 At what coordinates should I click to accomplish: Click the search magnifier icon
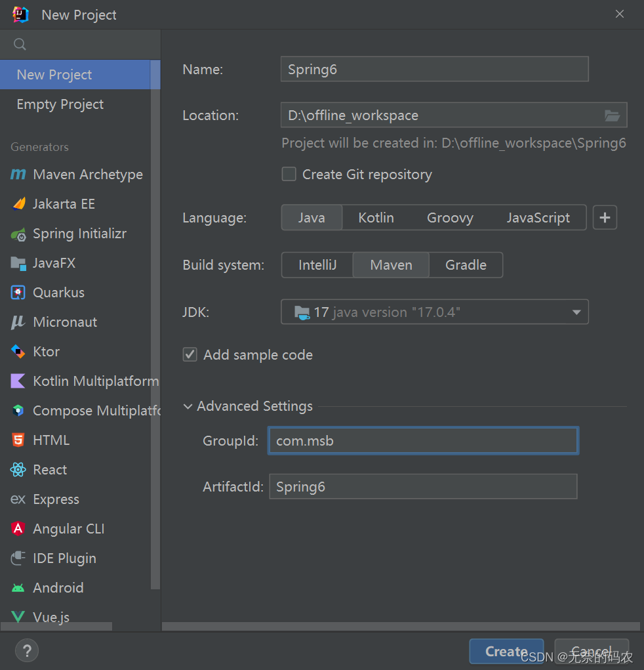tap(20, 44)
